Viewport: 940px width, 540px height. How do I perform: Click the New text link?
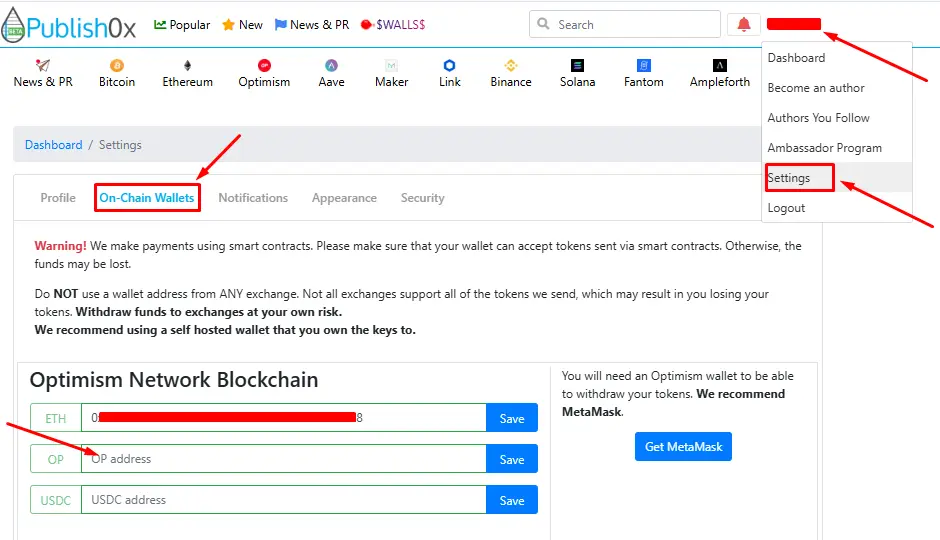[251, 25]
